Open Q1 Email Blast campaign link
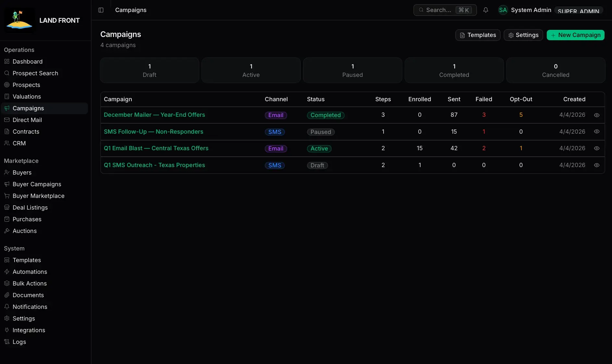The image size is (612, 364). click(x=156, y=148)
